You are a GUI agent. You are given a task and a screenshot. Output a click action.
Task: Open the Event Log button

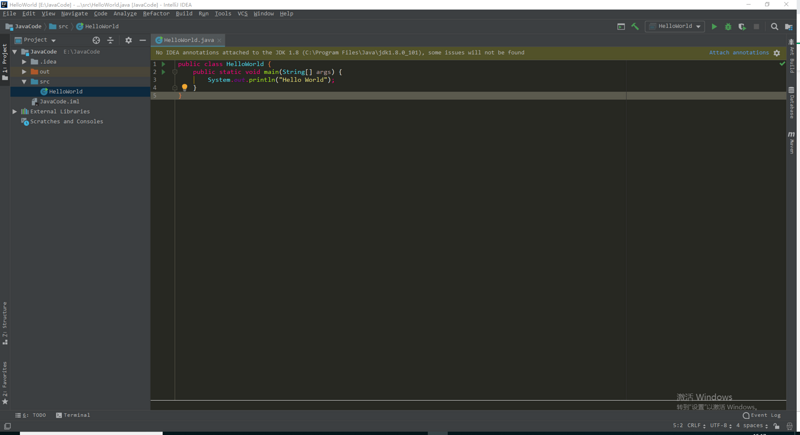point(762,415)
